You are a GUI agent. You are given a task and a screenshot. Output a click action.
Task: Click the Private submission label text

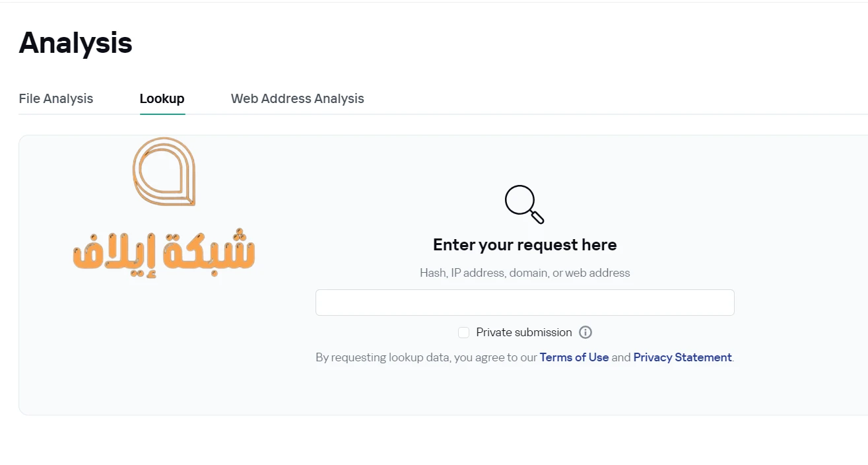point(524,332)
